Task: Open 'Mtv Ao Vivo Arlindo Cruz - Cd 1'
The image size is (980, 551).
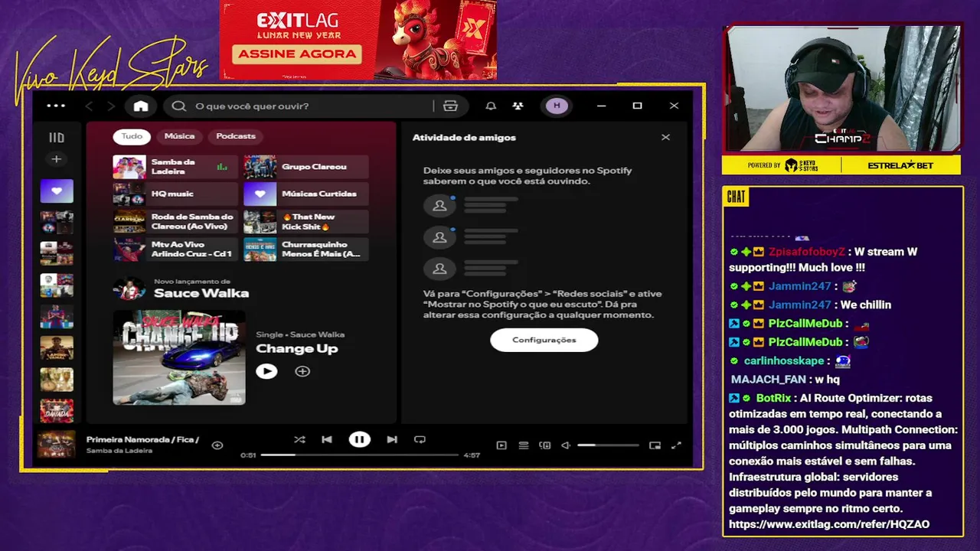Action: tap(175, 249)
